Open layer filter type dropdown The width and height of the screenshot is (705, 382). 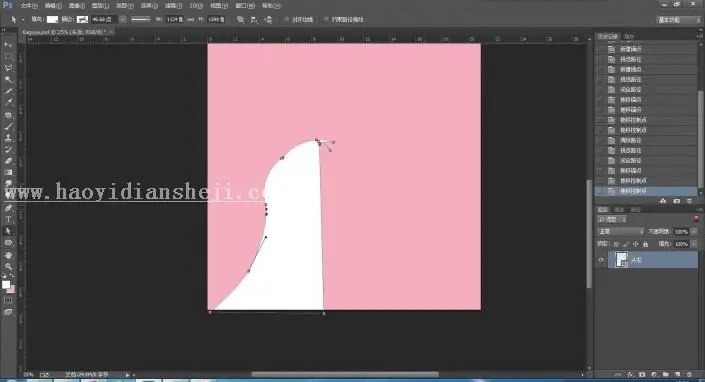pyautogui.click(x=612, y=219)
